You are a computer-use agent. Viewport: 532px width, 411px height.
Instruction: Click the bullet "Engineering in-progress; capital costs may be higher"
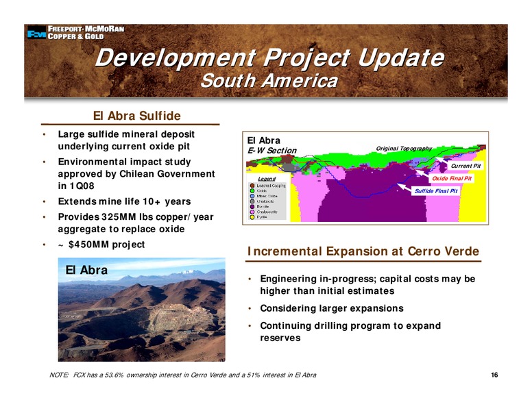coord(367,285)
